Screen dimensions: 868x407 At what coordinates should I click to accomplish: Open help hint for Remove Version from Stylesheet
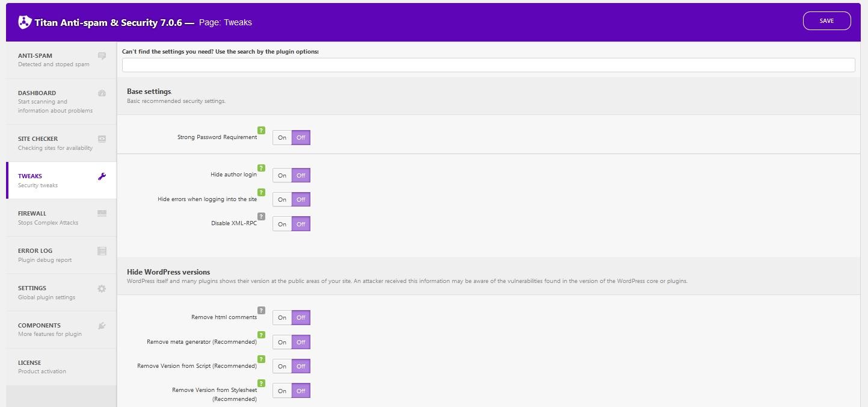(261, 383)
